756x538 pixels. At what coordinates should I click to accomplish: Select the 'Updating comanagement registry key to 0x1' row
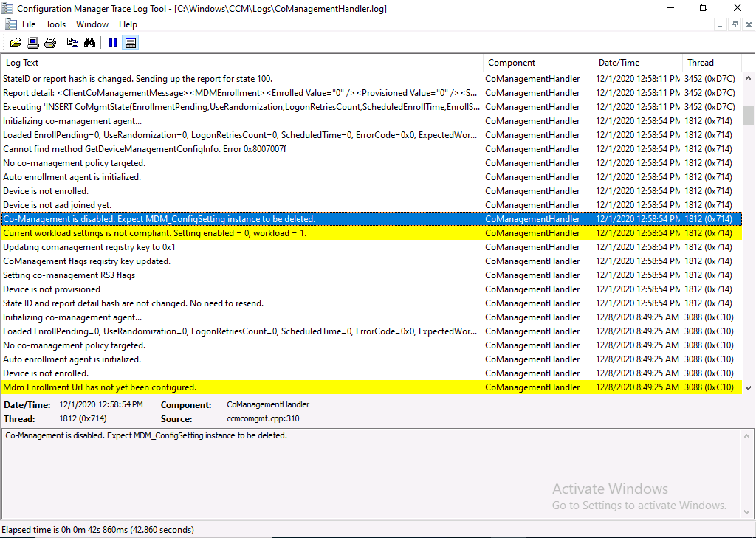coord(371,247)
